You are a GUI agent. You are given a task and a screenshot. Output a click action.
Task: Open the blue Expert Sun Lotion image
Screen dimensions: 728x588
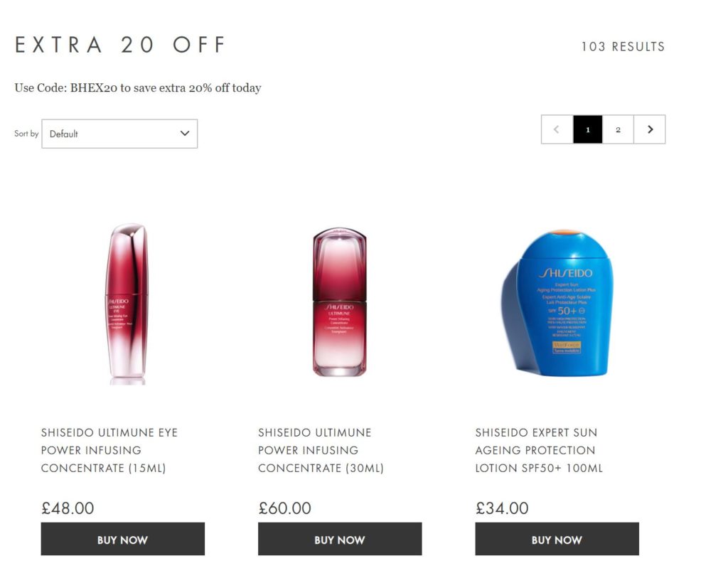click(x=557, y=303)
